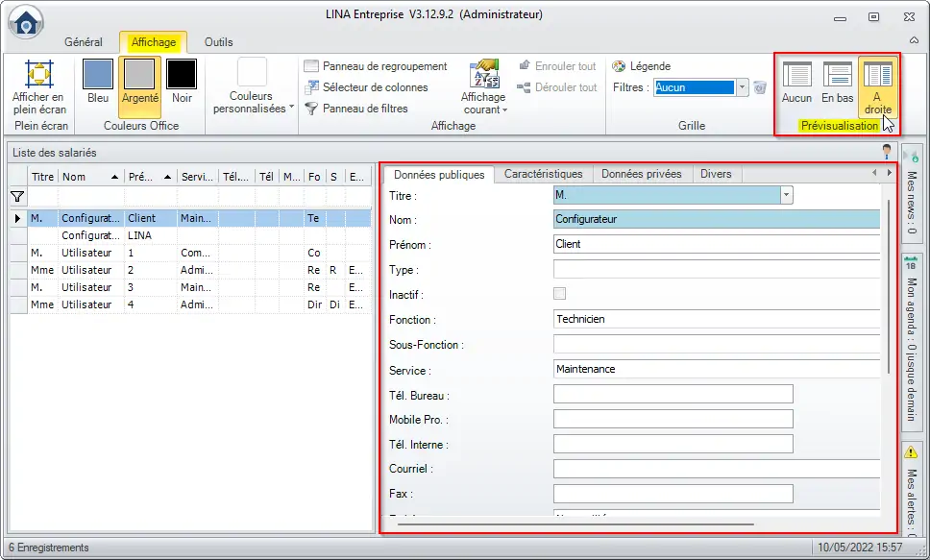Viewport: 930px width, 560px height.
Task: Toggle the Panneau de regroupement option
Action: coord(376,66)
